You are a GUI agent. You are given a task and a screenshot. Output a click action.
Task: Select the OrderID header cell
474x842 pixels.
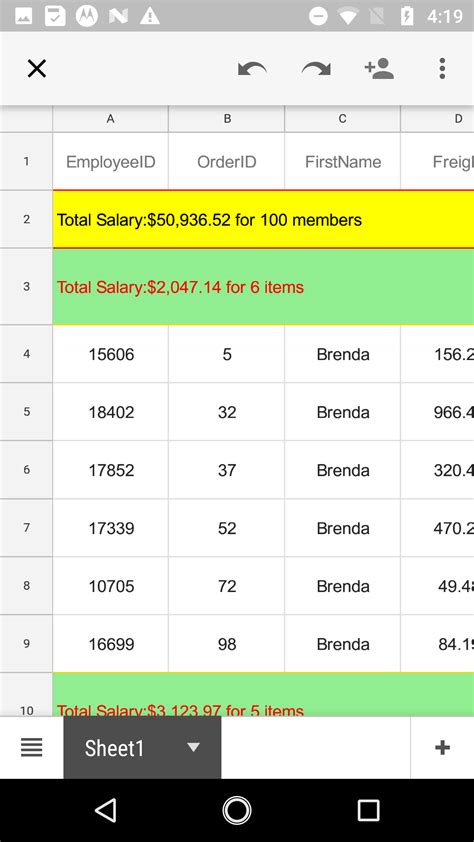(x=227, y=161)
